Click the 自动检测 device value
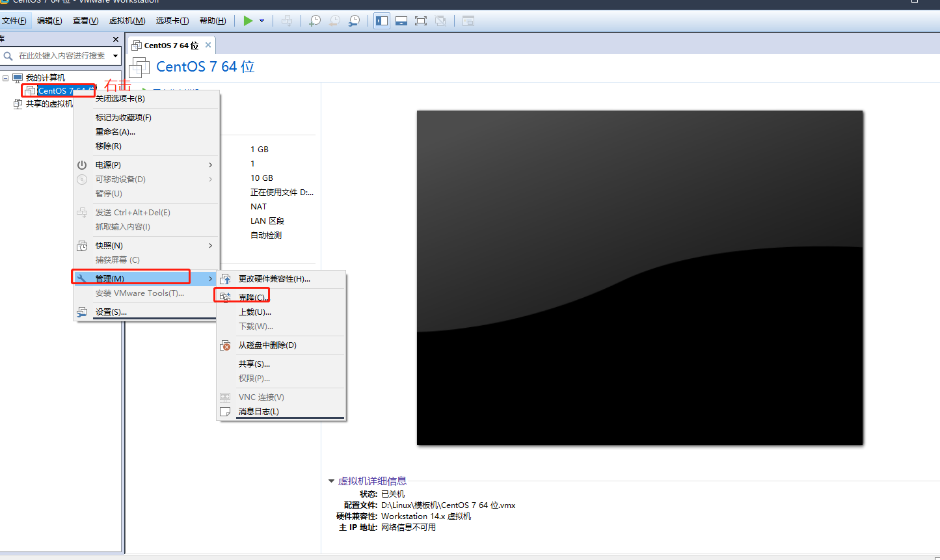 pyautogui.click(x=266, y=235)
